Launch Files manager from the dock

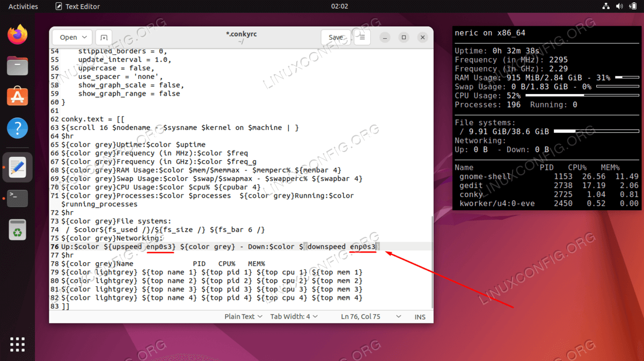(x=17, y=67)
